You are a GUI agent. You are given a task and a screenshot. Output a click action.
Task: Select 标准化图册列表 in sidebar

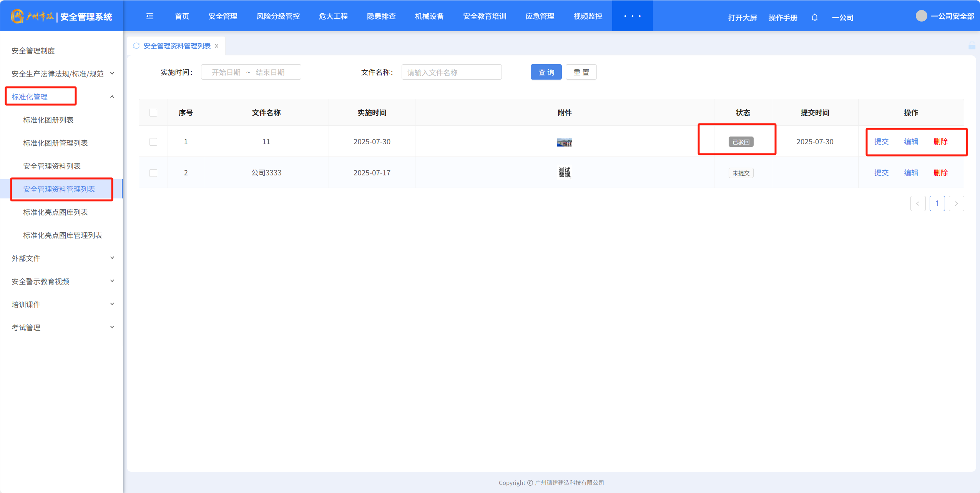[48, 120]
